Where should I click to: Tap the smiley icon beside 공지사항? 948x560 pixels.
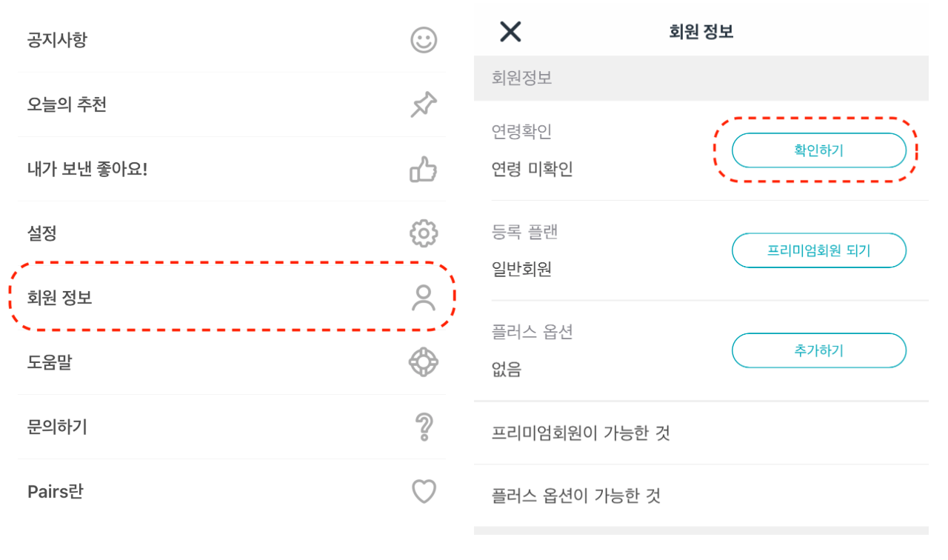pos(424,40)
